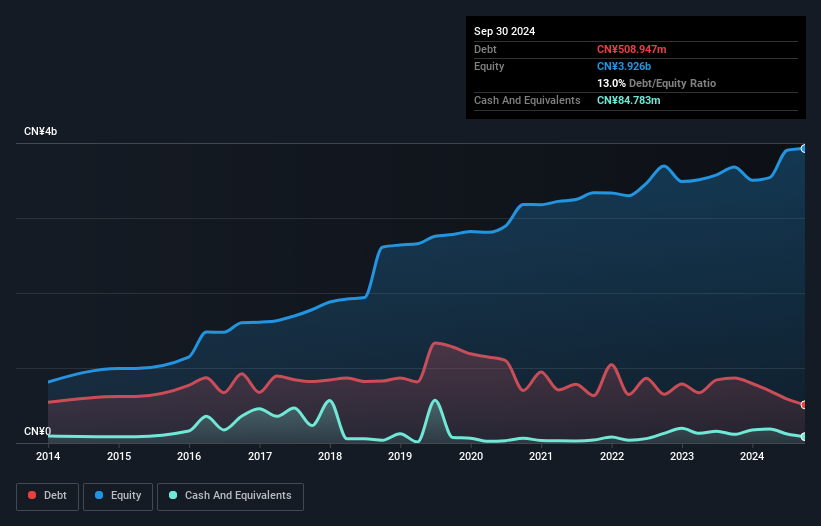The image size is (821, 526).
Task: Click the 2018 x-axis label
Action: pyautogui.click(x=330, y=456)
